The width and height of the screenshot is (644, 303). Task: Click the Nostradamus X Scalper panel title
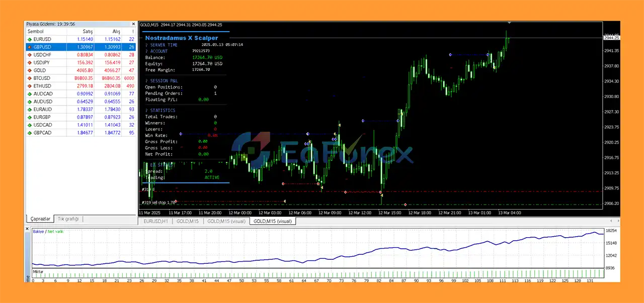(x=181, y=38)
